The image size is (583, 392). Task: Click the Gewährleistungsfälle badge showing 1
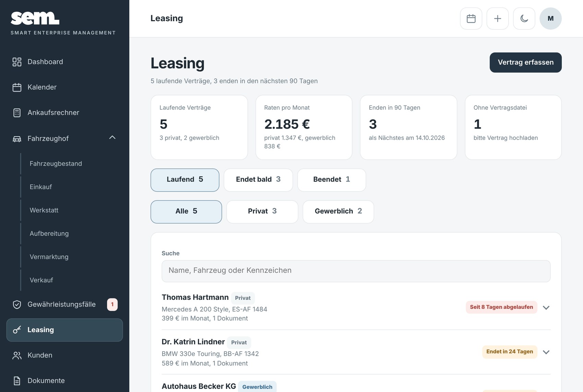click(x=112, y=305)
